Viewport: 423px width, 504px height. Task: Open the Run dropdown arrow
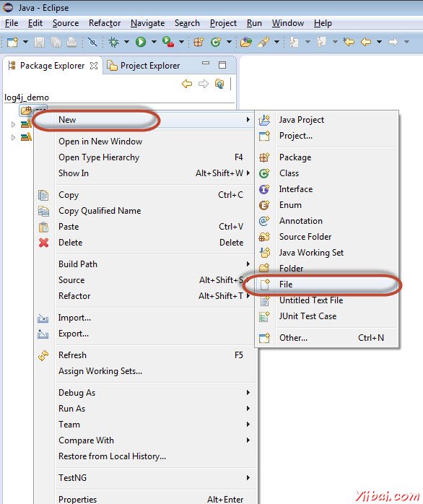click(154, 42)
